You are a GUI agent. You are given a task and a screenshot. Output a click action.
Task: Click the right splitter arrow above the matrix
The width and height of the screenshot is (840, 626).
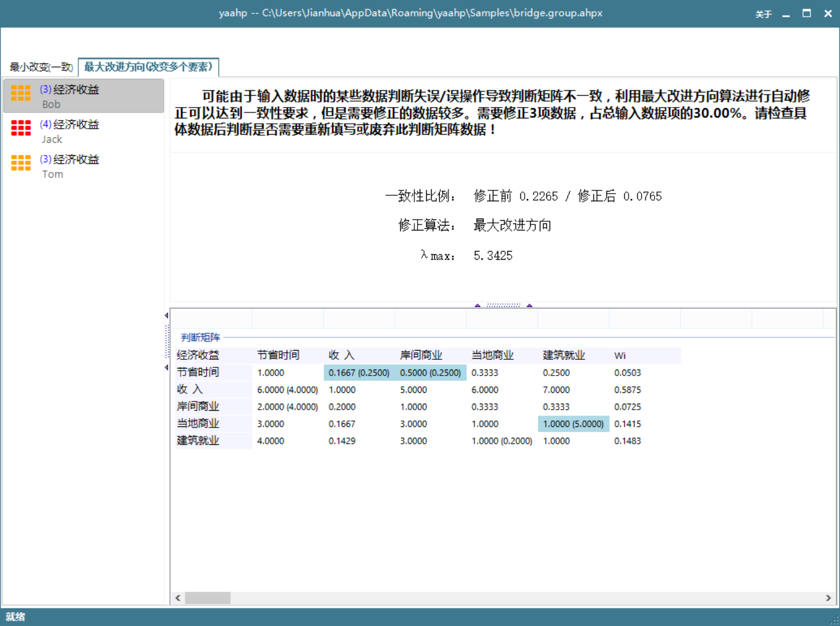[530, 305]
